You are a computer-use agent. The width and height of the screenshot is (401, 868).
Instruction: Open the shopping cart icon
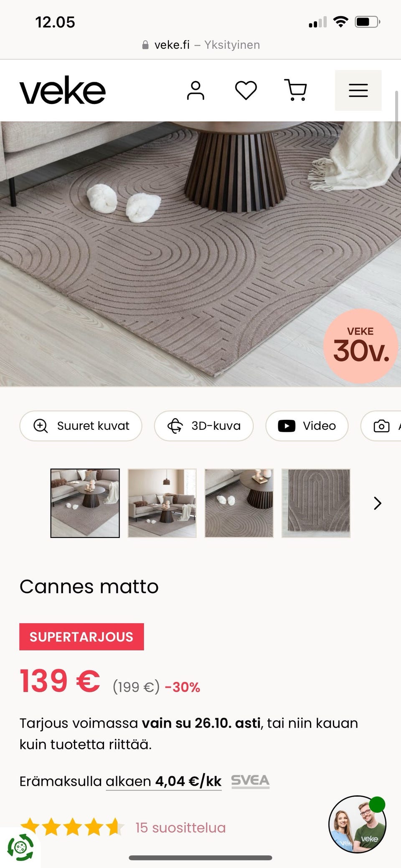click(x=296, y=90)
